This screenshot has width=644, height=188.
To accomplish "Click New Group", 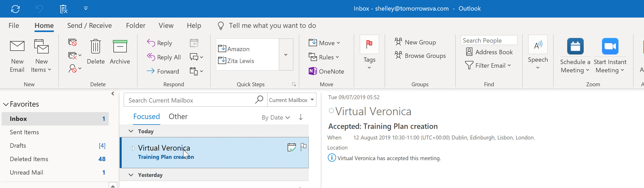I will (x=415, y=42).
